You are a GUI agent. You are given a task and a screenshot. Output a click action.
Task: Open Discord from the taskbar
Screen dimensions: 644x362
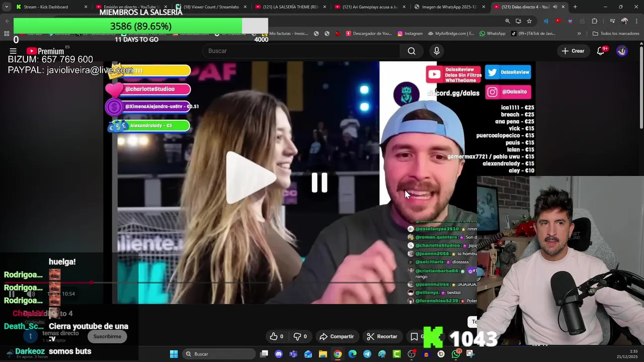279,354
